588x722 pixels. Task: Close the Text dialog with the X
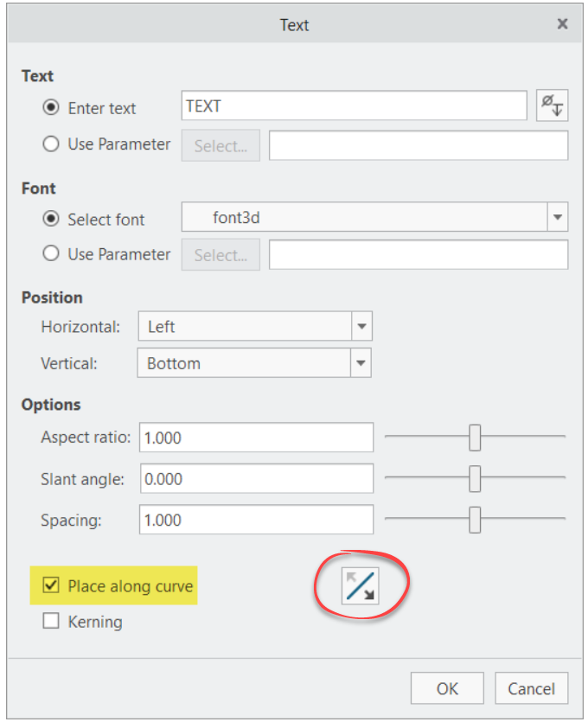(x=562, y=24)
